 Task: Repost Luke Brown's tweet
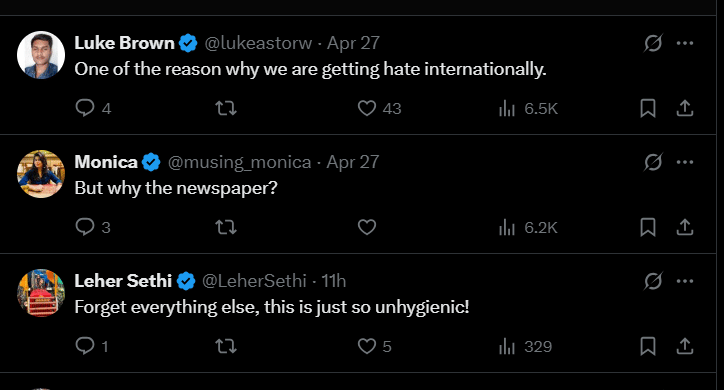(x=226, y=108)
